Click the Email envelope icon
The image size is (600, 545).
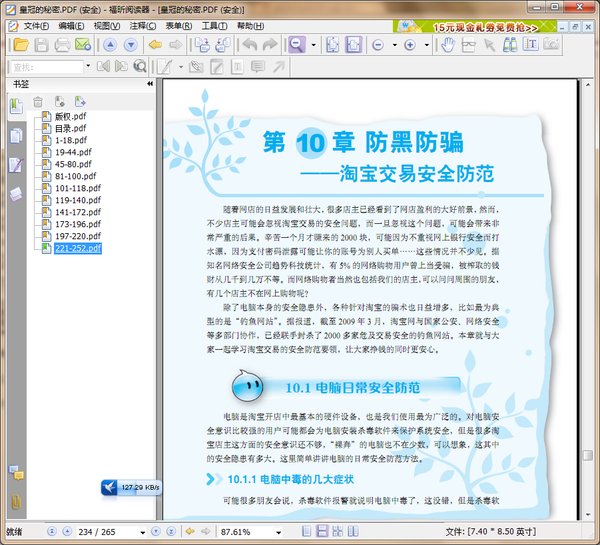[83, 45]
